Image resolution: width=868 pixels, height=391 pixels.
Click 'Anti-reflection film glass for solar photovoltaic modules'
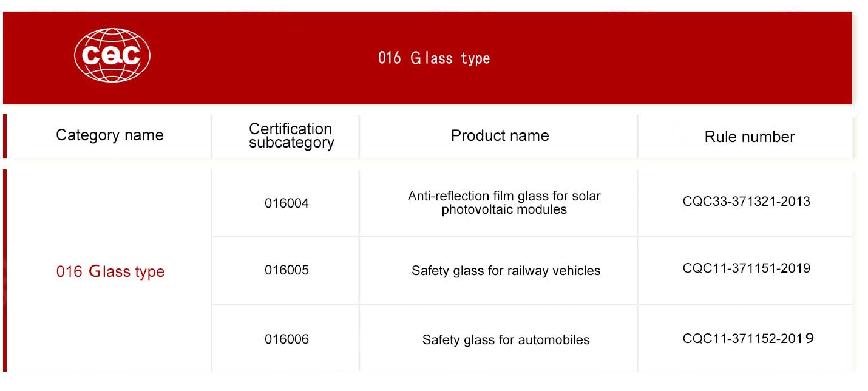click(x=504, y=203)
